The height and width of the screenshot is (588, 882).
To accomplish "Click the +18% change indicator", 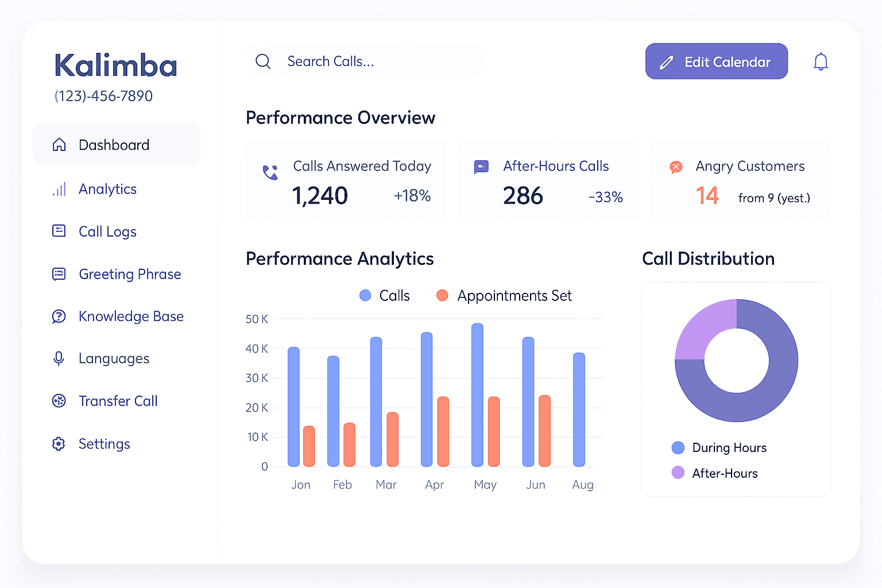I will tap(412, 196).
